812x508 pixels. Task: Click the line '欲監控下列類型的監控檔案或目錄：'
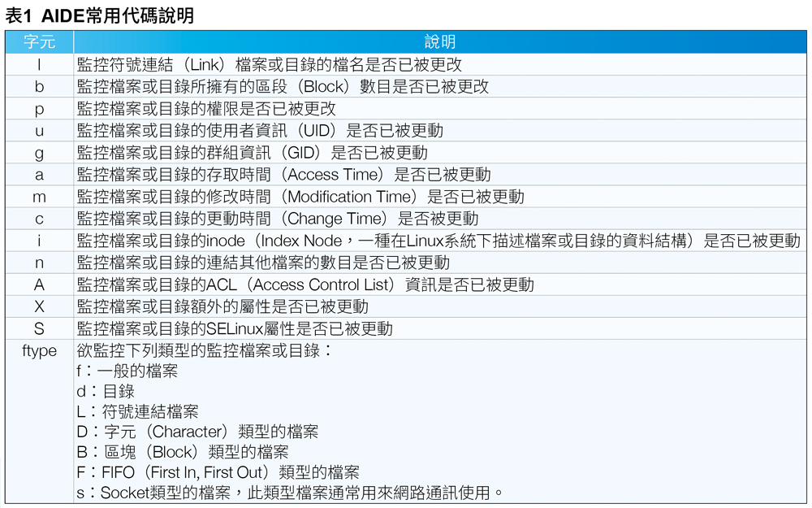click(205, 351)
